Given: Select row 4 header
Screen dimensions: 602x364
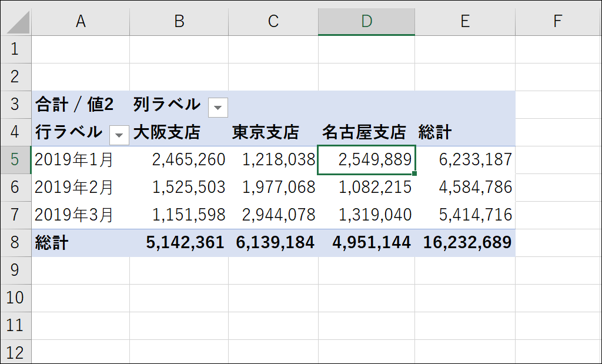Looking at the screenshot, I should tap(15, 132).
